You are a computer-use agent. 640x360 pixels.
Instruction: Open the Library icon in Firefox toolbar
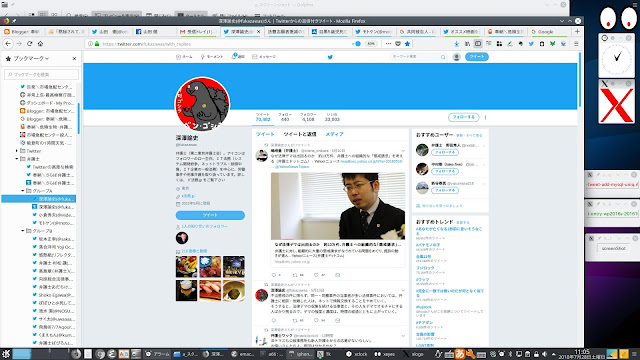tap(467, 44)
